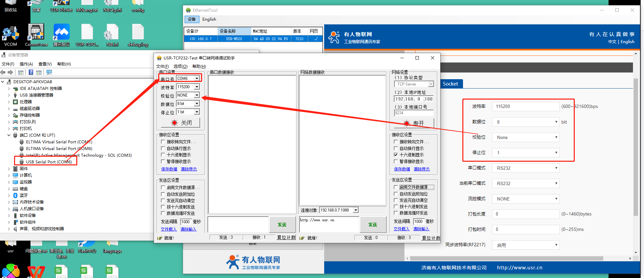Image resolution: width=644 pixels, height=278 pixels.
Task: Open the 流控模式 NONE dropdown on web page
Action: [526, 199]
